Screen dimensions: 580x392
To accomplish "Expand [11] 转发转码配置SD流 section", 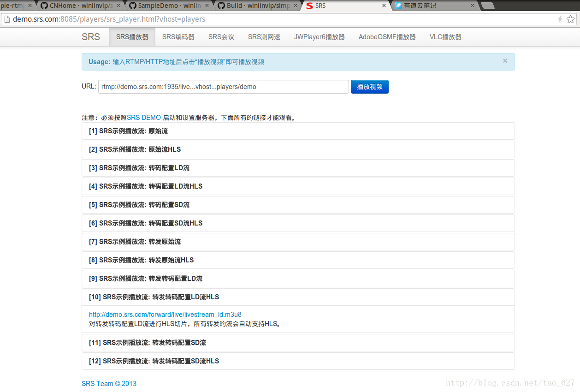I will click(298, 343).
